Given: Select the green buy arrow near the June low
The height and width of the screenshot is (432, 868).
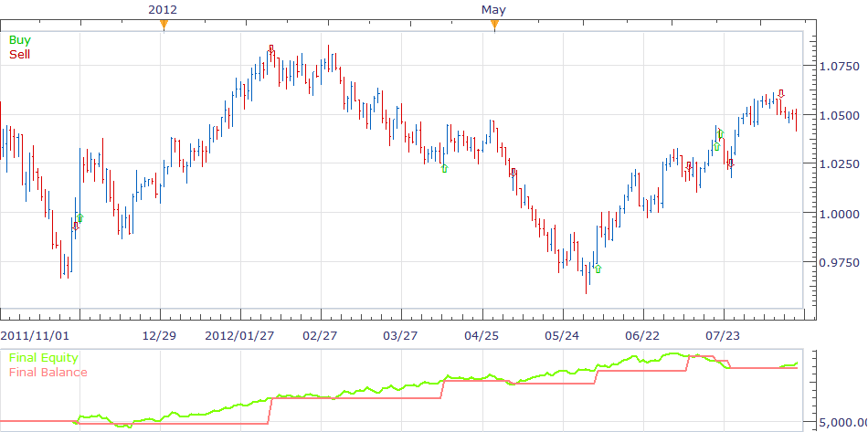Looking at the screenshot, I should point(598,269).
